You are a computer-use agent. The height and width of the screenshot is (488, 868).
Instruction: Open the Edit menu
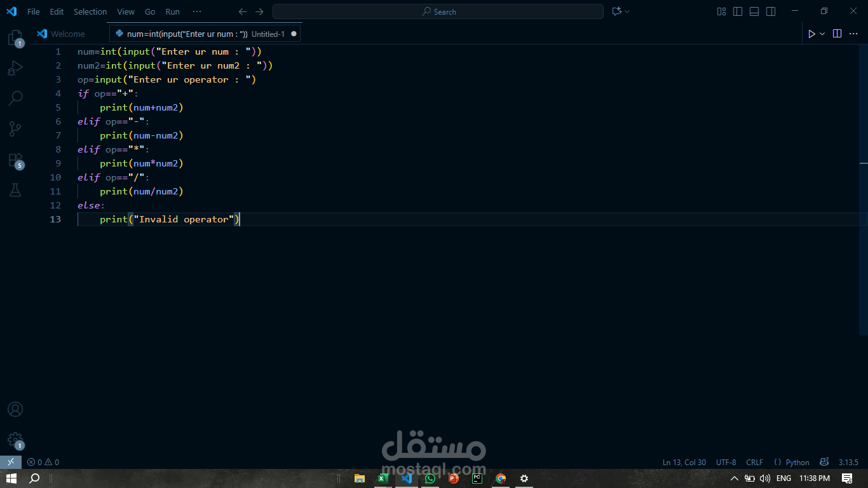[57, 11]
